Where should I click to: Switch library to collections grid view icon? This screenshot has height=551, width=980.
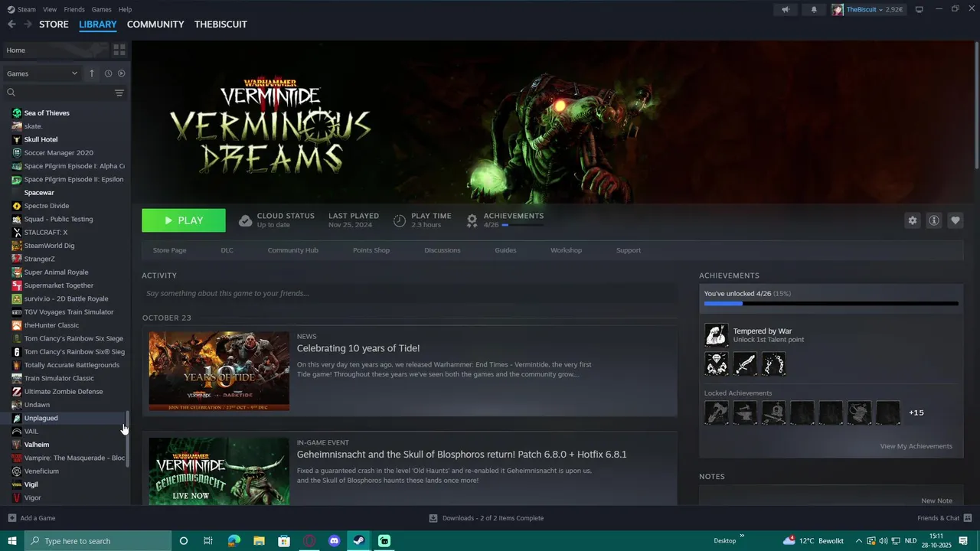tap(119, 50)
